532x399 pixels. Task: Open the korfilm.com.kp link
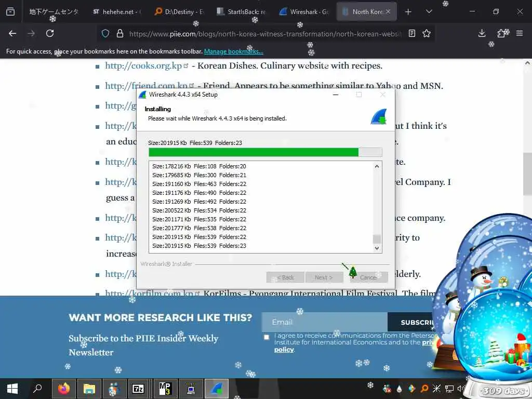pyautogui.click(x=149, y=293)
